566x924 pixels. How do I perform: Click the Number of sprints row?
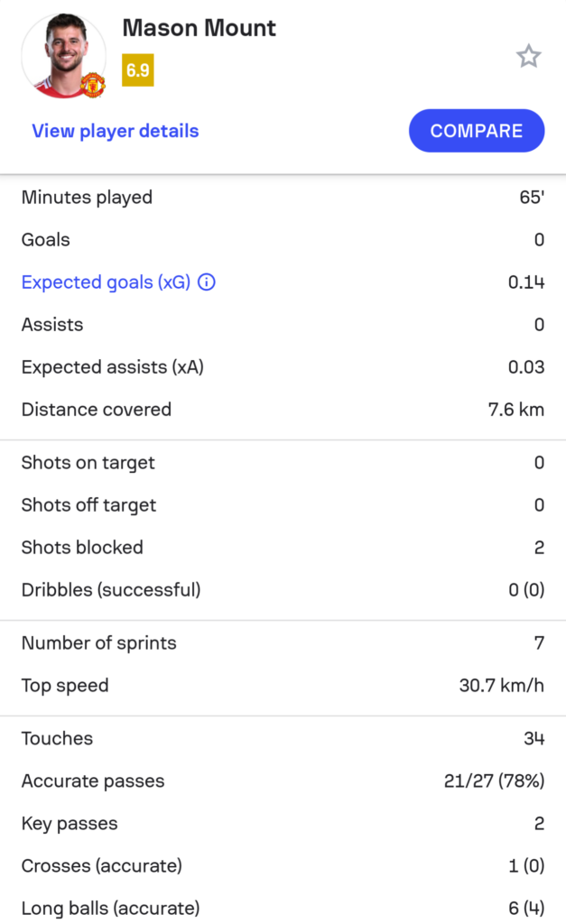pyautogui.click(x=283, y=643)
